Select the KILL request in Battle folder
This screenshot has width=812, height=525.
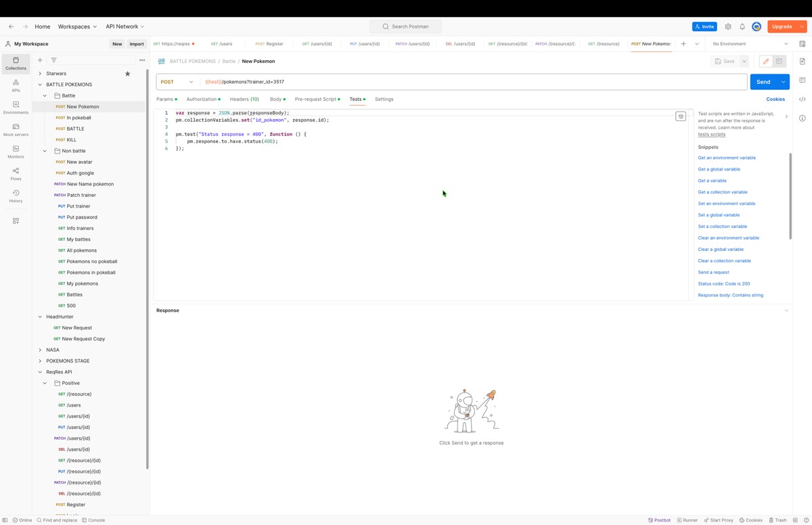[x=71, y=139]
